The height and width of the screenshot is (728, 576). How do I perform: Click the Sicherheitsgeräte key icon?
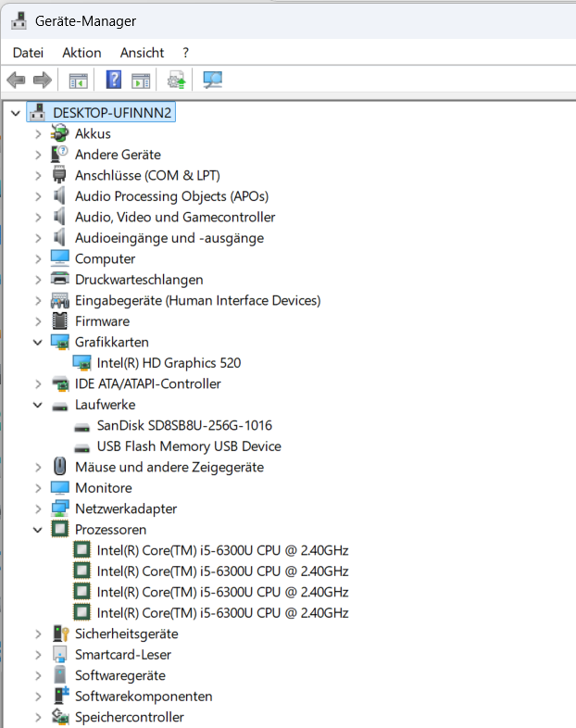point(60,634)
